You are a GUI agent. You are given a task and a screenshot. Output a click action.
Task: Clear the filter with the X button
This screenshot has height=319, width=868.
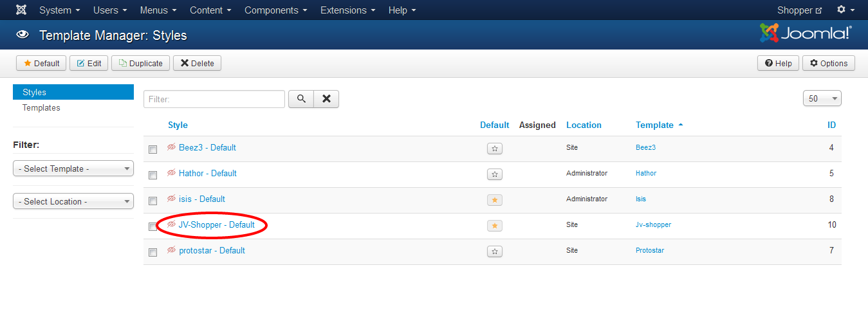pos(326,98)
